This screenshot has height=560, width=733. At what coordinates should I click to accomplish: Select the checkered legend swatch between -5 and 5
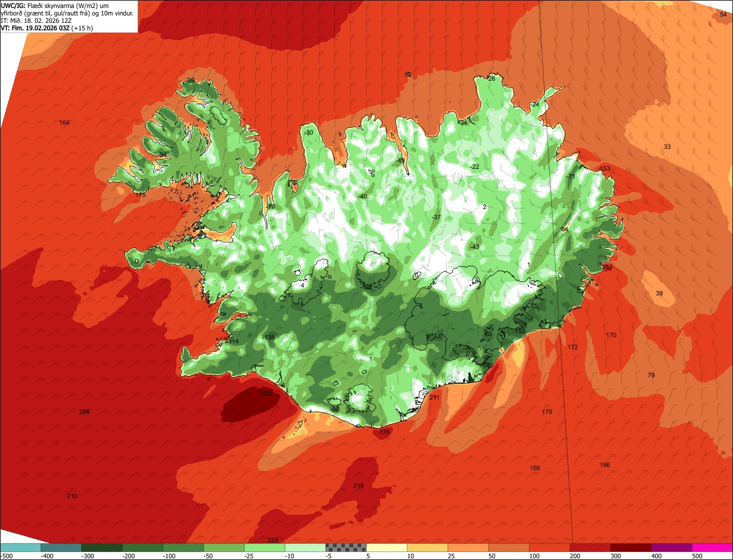(x=346, y=547)
